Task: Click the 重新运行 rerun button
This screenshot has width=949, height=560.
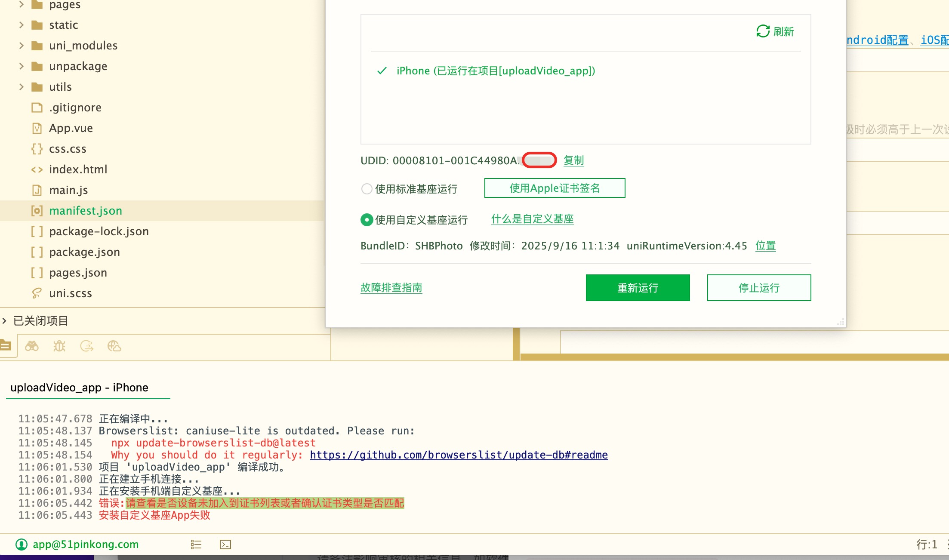Action: [638, 288]
